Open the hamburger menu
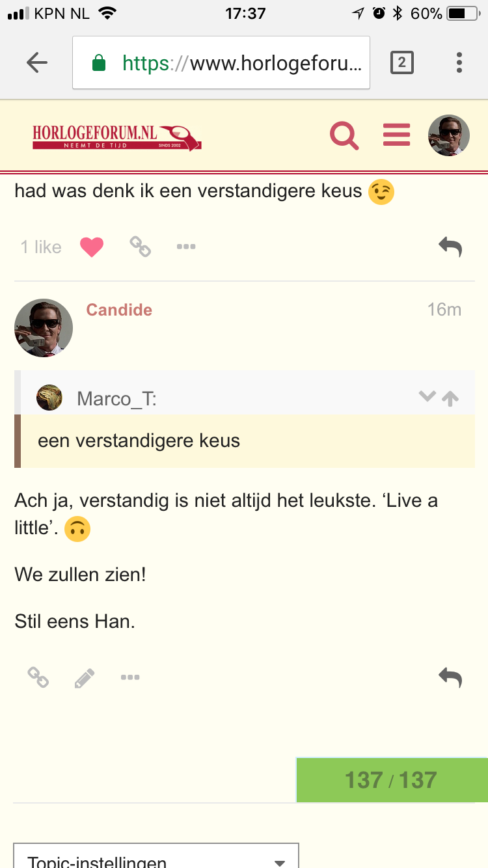Viewport: 488px width, 868px height. point(396,135)
